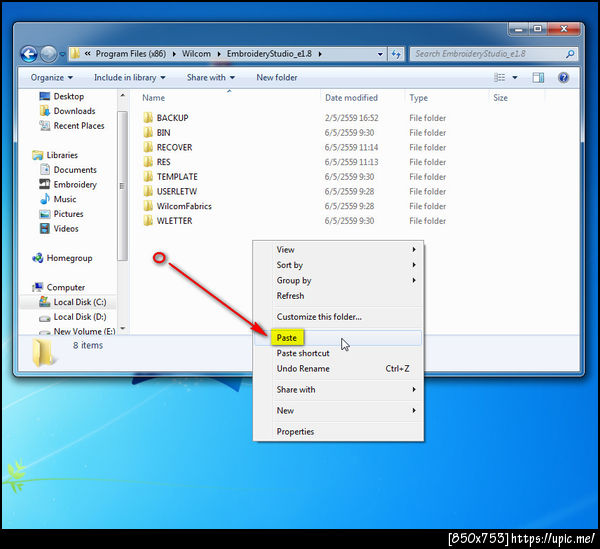Click Wilcom breadcrumb in address bar
600x549 pixels.
pos(196,54)
